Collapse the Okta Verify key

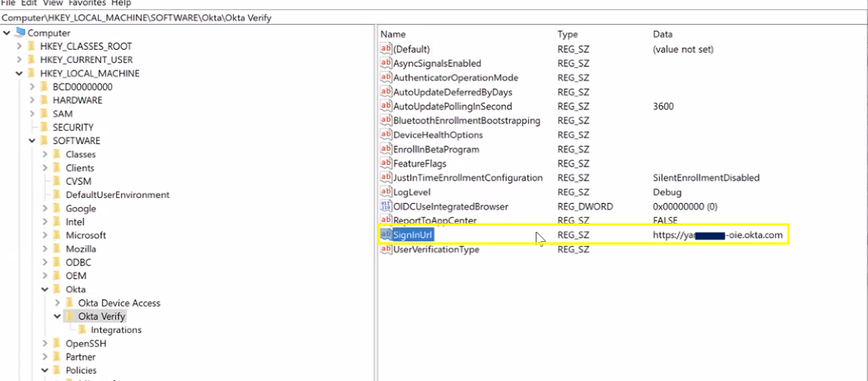point(57,316)
